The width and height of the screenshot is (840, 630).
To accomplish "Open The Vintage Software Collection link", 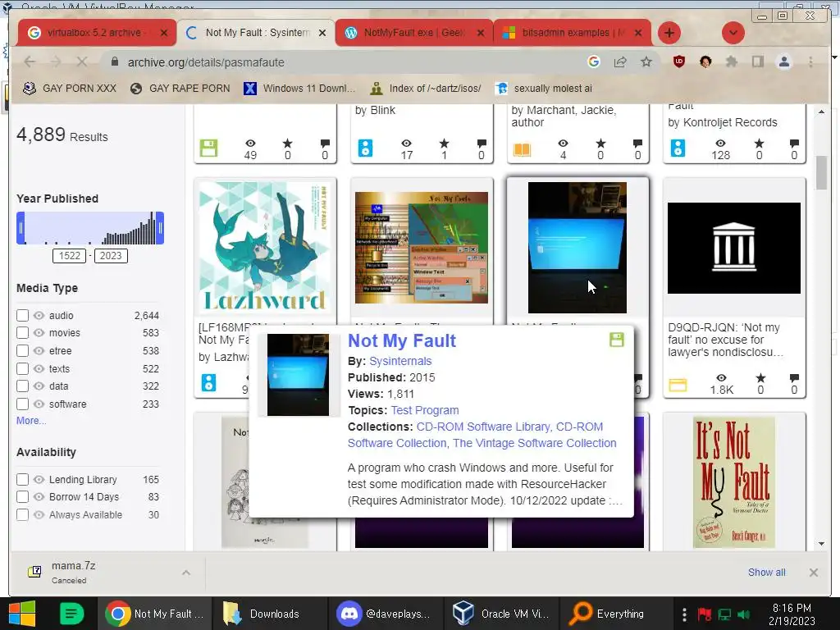I will 535,443.
